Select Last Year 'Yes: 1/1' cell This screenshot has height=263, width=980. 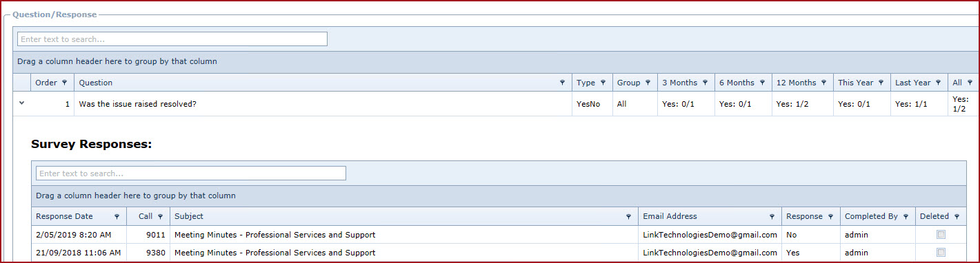click(x=919, y=104)
